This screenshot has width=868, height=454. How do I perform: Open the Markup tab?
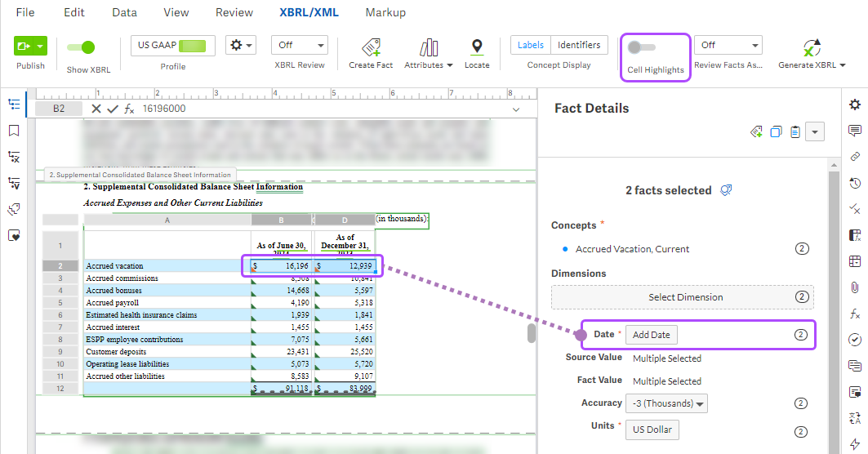[385, 12]
